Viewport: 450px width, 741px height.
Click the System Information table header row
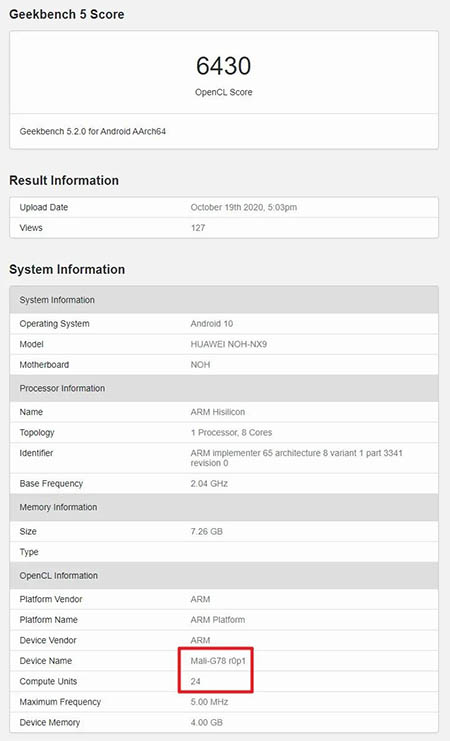(x=224, y=300)
